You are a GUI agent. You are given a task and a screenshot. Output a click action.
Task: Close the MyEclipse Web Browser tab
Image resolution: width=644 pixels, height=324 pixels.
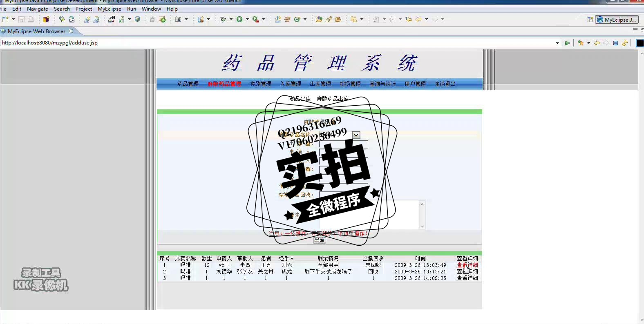pos(71,31)
